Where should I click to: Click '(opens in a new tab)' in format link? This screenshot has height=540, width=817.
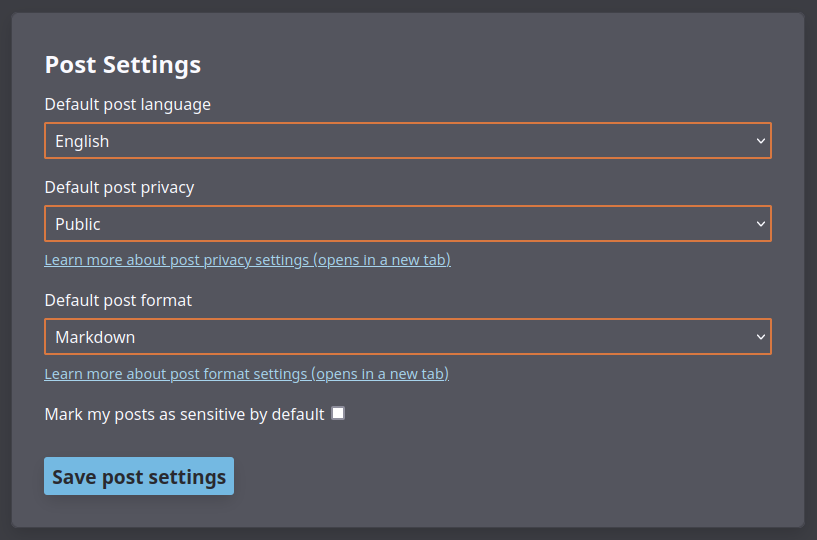click(380, 374)
